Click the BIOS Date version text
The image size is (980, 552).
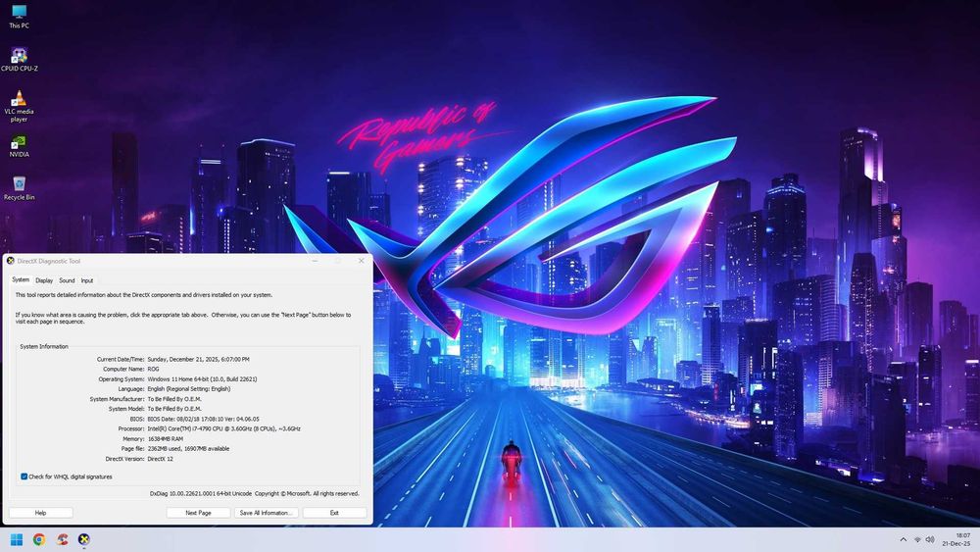point(203,420)
